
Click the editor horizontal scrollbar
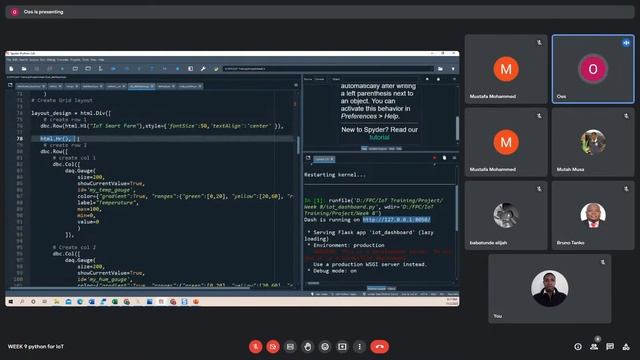coord(130,288)
